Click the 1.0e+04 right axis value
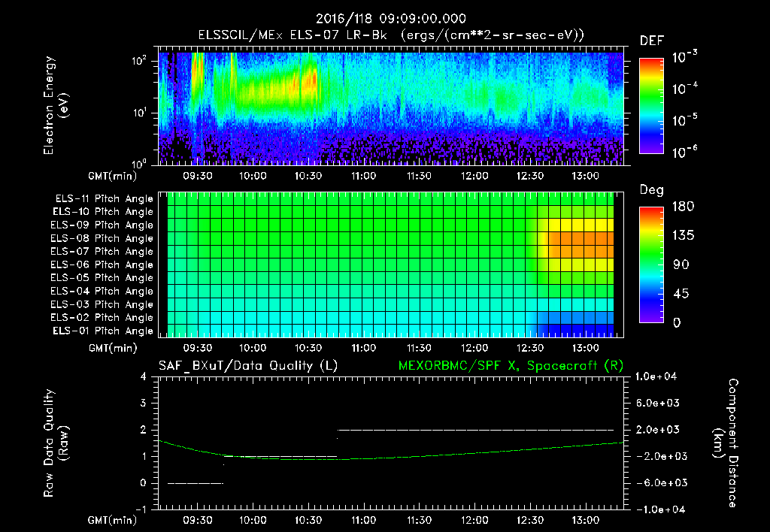770x532 pixels. (656, 376)
